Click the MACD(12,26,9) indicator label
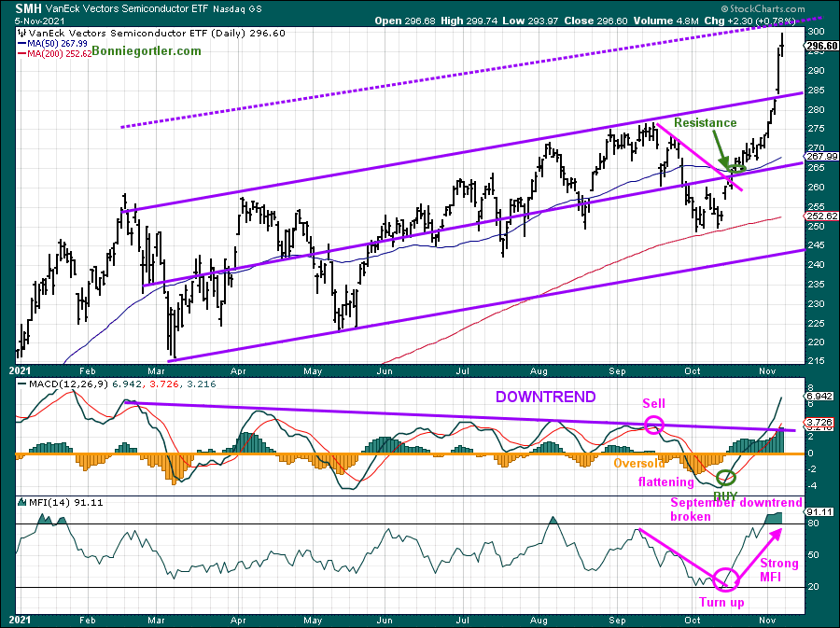The image size is (840, 628). 117,384
